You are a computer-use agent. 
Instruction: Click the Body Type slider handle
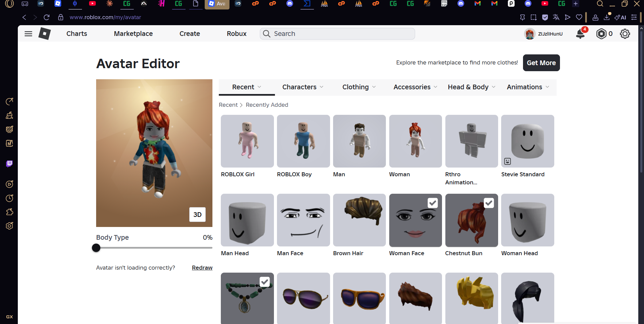pyautogui.click(x=96, y=248)
